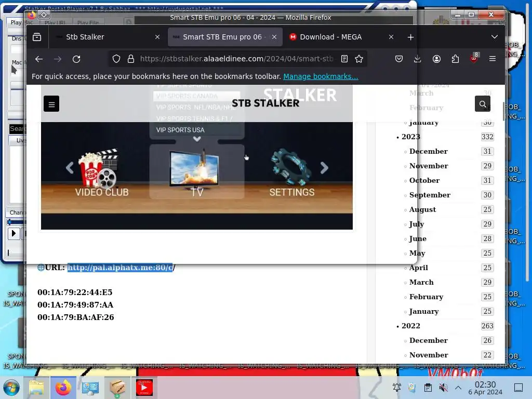Click STB STALKER site title
The width and height of the screenshot is (532, 399).
265,103
